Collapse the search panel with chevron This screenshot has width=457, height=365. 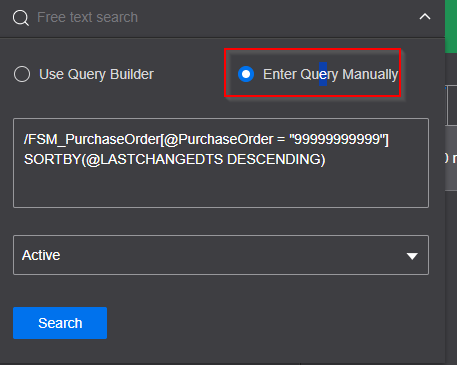point(425,17)
